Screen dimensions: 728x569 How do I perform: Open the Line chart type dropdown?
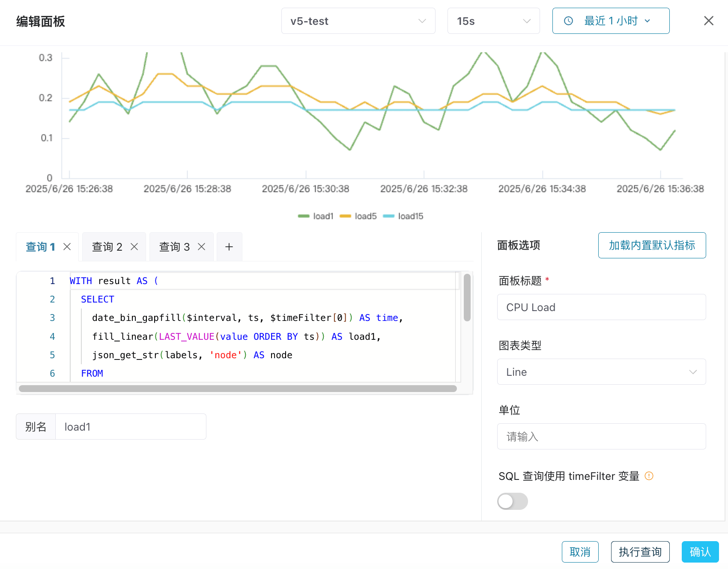(x=601, y=371)
